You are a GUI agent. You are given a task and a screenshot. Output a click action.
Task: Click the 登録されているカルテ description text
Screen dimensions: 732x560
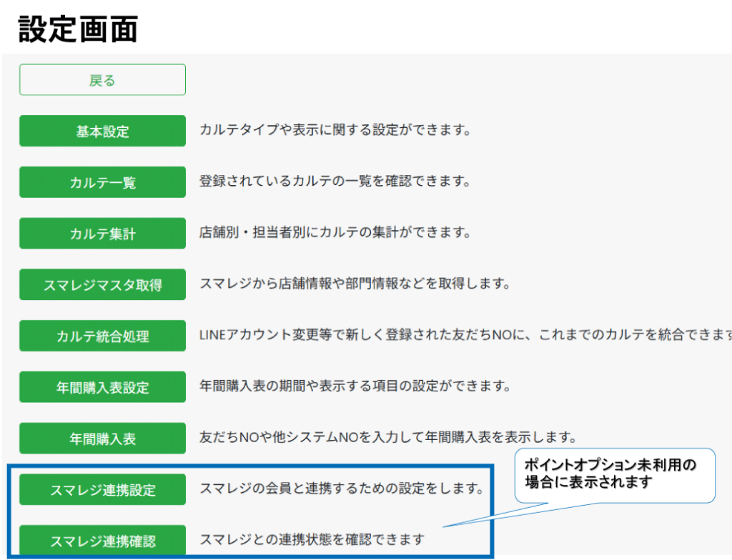pos(335,181)
